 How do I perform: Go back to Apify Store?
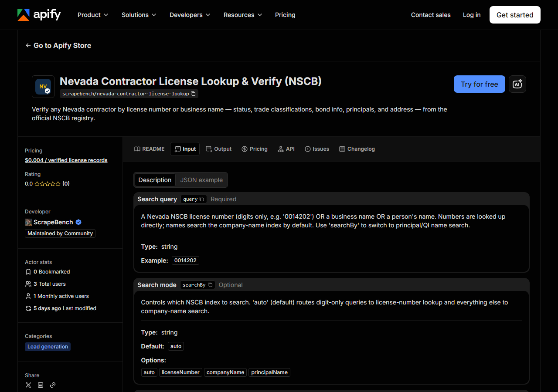(x=58, y=45)
